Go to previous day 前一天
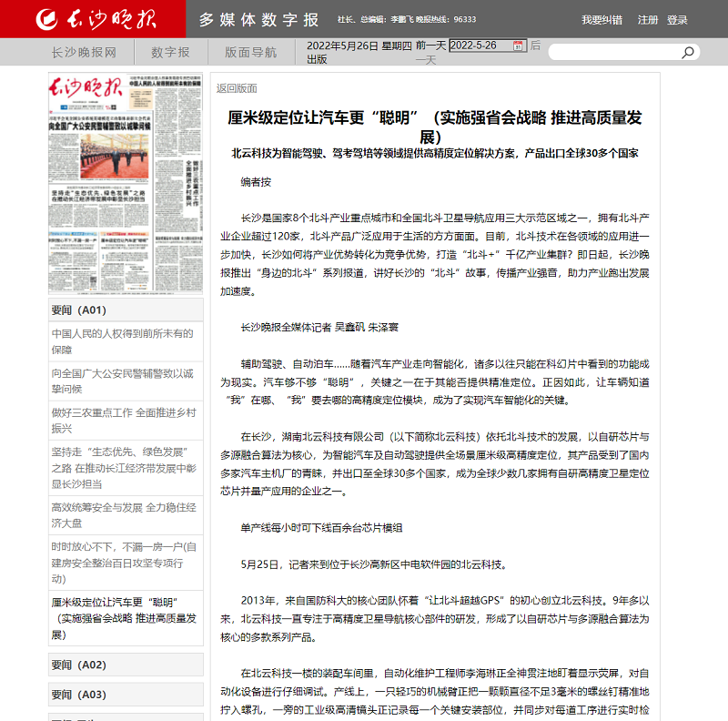 point(430,46)
